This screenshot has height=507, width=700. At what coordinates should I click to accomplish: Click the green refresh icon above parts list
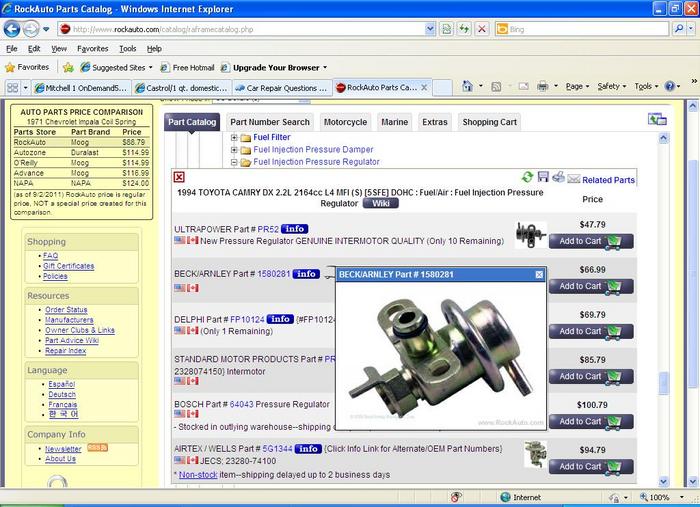tap(527, 177)
